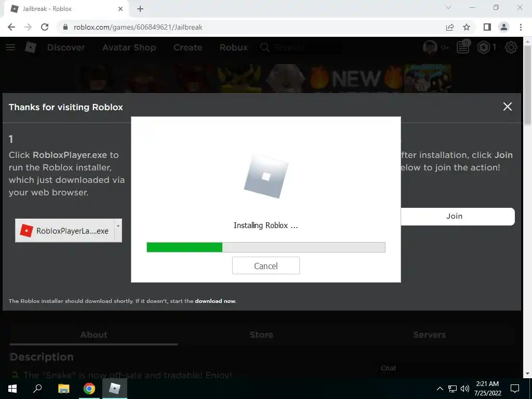Image resolution: width=532 pixels, height=399 pixels.
Task: Open the RobloxPlayerLauncher.exe download
Action: tap(64, 231)
